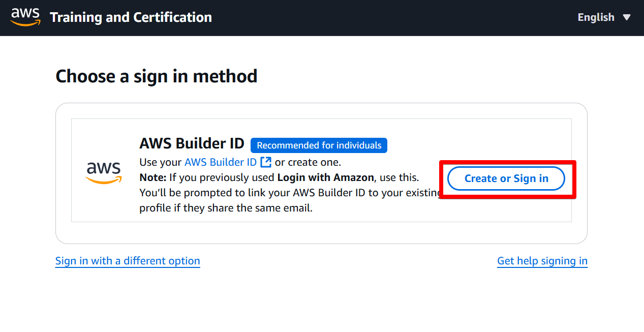This screenshot has width=644, height=332.
Task: Click the 'Use your' text before the link
Action: (160, 162)
